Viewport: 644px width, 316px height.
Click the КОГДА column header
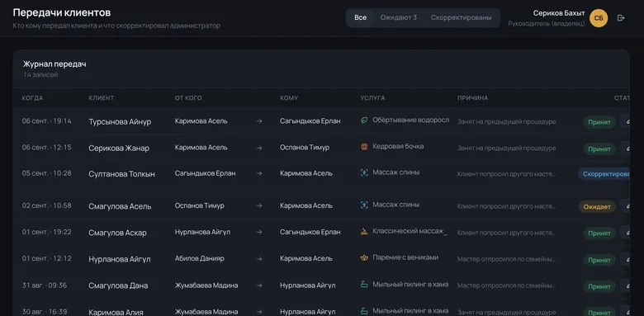tap(32, 98)
